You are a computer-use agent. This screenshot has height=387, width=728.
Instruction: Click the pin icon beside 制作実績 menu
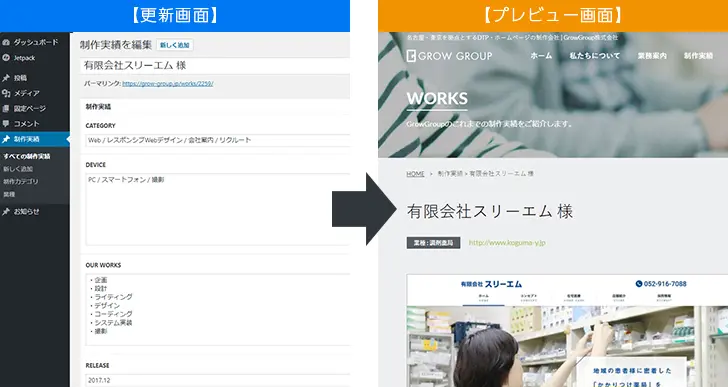click(6, 139)
